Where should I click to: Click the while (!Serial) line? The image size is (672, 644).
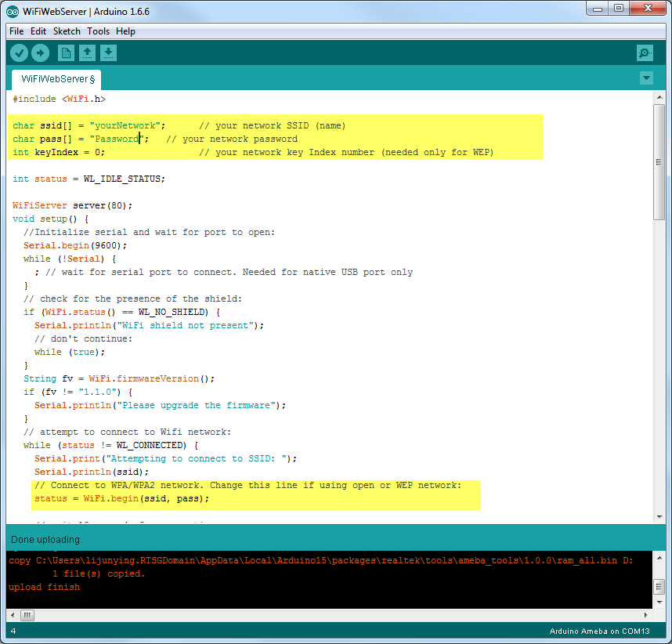click(70, 259)
